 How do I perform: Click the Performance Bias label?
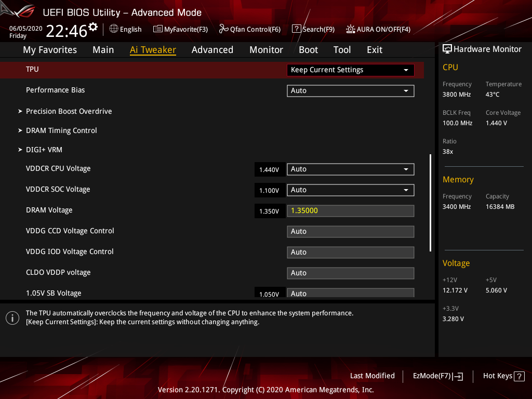[55, 90]
